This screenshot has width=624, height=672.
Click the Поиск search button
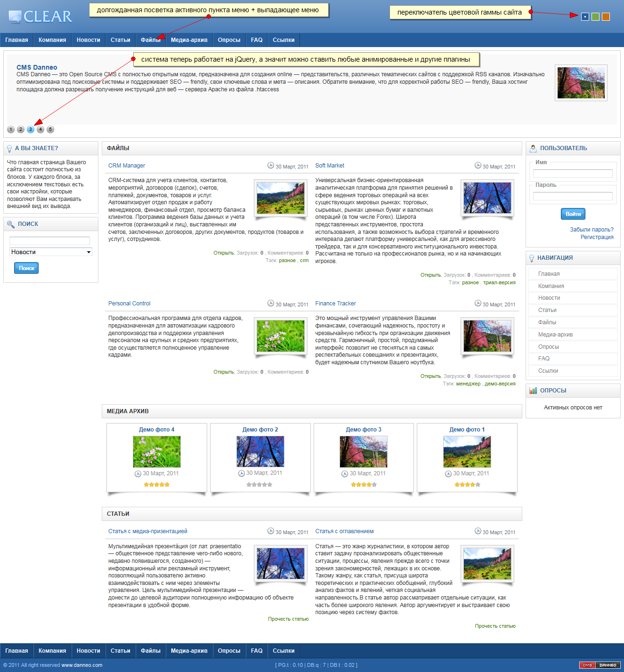point(26,268)
